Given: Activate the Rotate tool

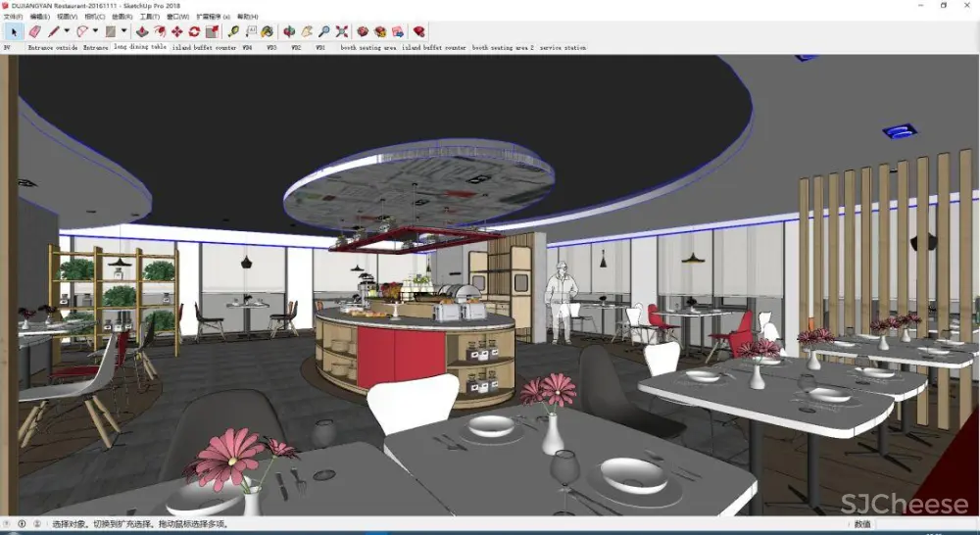Looking at the screenshot, I should pos(194,31).
